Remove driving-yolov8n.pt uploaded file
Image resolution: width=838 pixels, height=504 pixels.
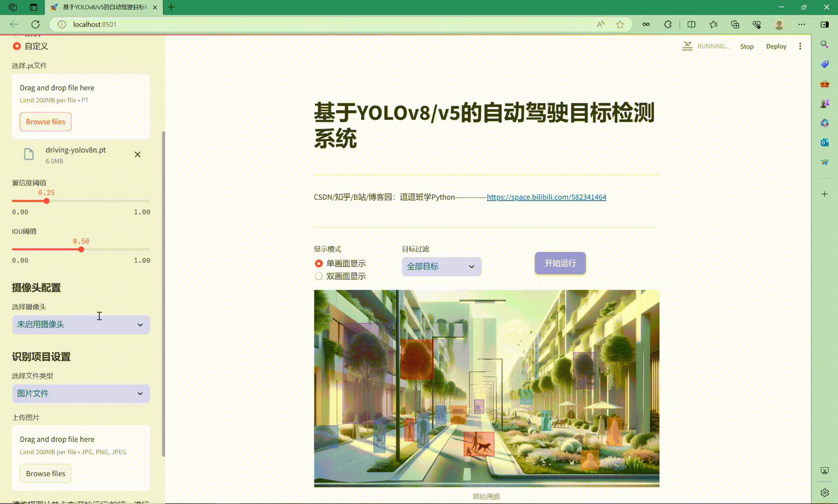click(138, 154)
